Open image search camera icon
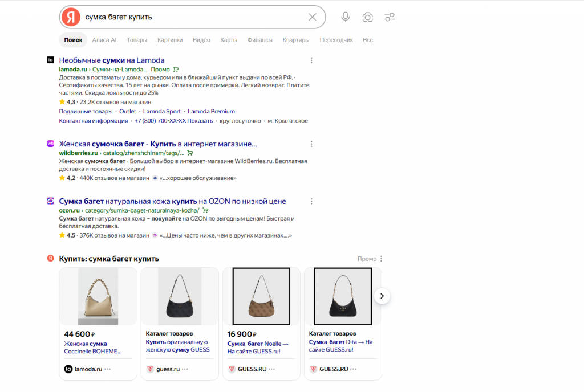 pos(368,17)
